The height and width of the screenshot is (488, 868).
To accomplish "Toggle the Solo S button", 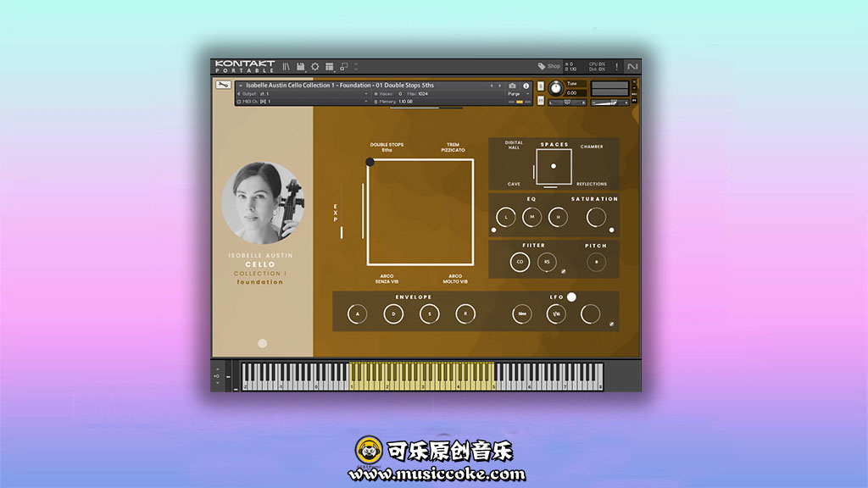I will [x=541, y=86].
